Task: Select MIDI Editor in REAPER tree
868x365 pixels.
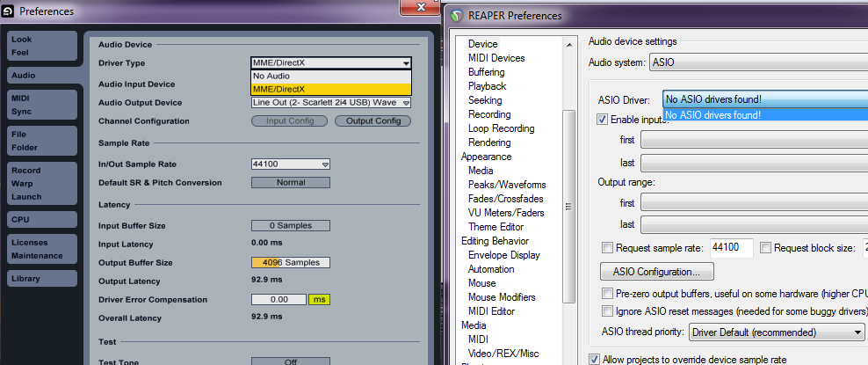Action: pyautogui.click(x=492, y=311)
